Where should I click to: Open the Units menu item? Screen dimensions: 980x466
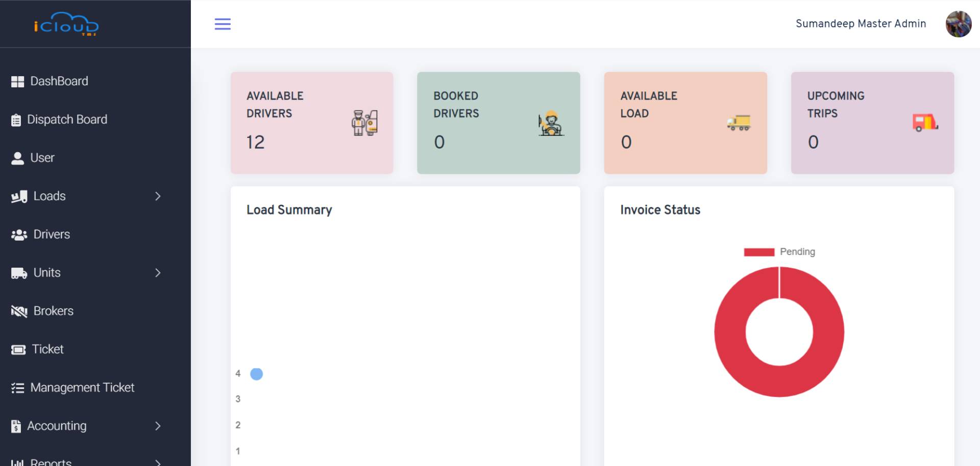pyautogui.click(x=47, y=273)
